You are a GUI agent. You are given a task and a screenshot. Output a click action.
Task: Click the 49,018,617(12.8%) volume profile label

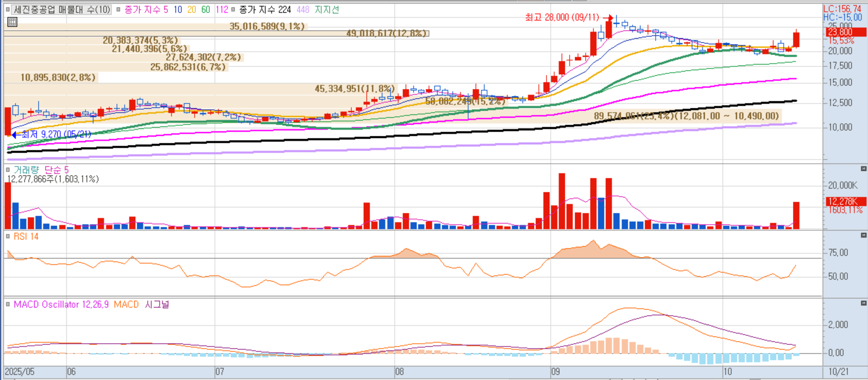click(387, 33)
